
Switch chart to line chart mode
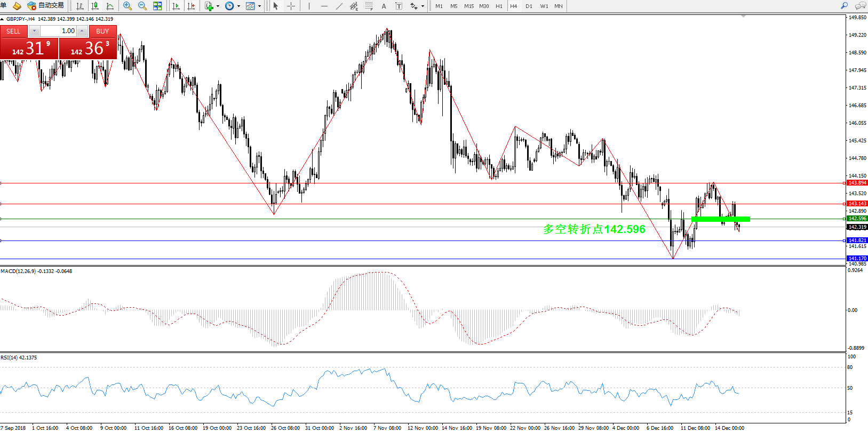(x=110, y=6)
